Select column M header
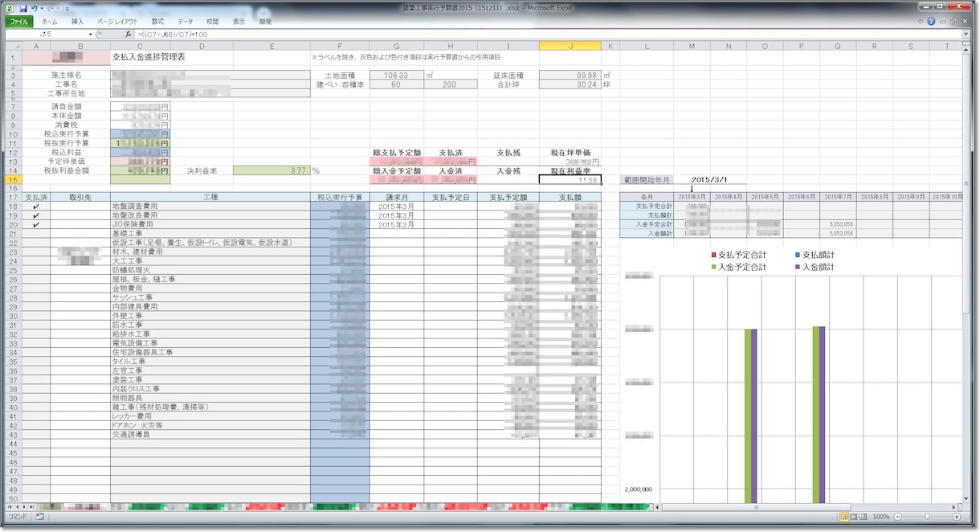 click(692, 46)
